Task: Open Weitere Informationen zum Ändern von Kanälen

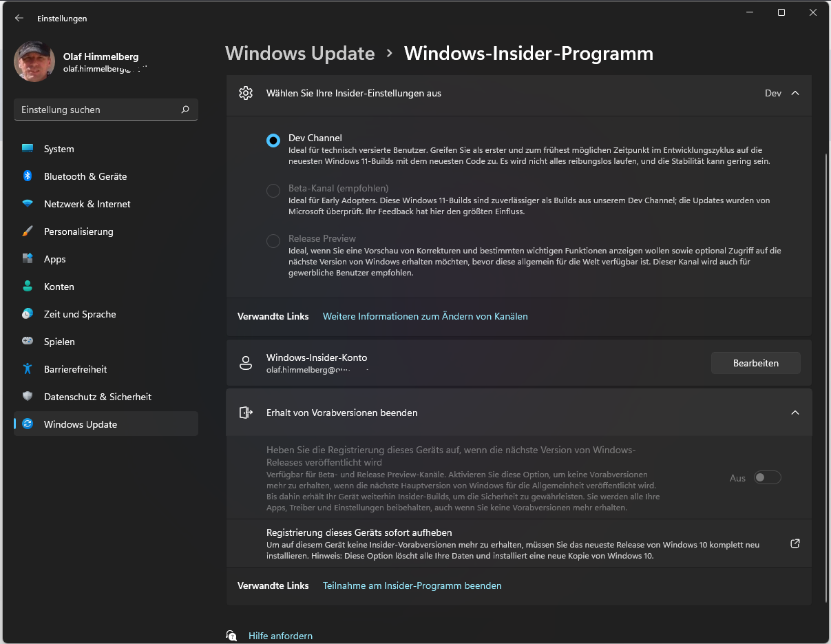Action: click(425, 316)
